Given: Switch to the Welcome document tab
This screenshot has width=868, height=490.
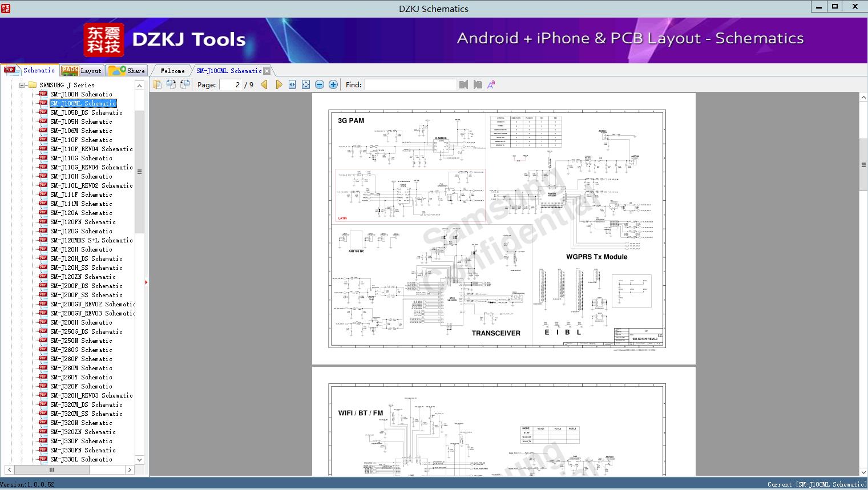Looking at the screenshot, I should pos(172,71).
